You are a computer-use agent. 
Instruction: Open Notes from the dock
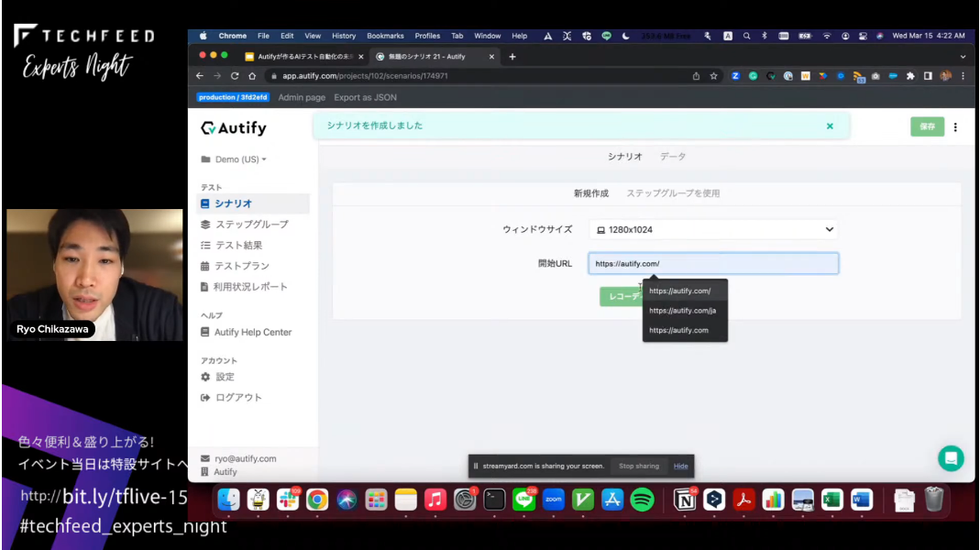pos(405,500)
